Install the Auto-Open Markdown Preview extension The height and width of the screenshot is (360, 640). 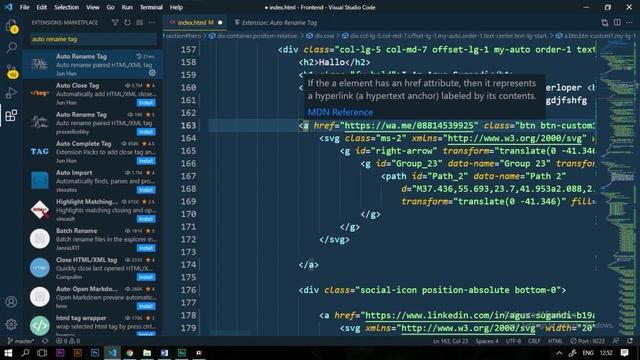[x=146, y=306]
